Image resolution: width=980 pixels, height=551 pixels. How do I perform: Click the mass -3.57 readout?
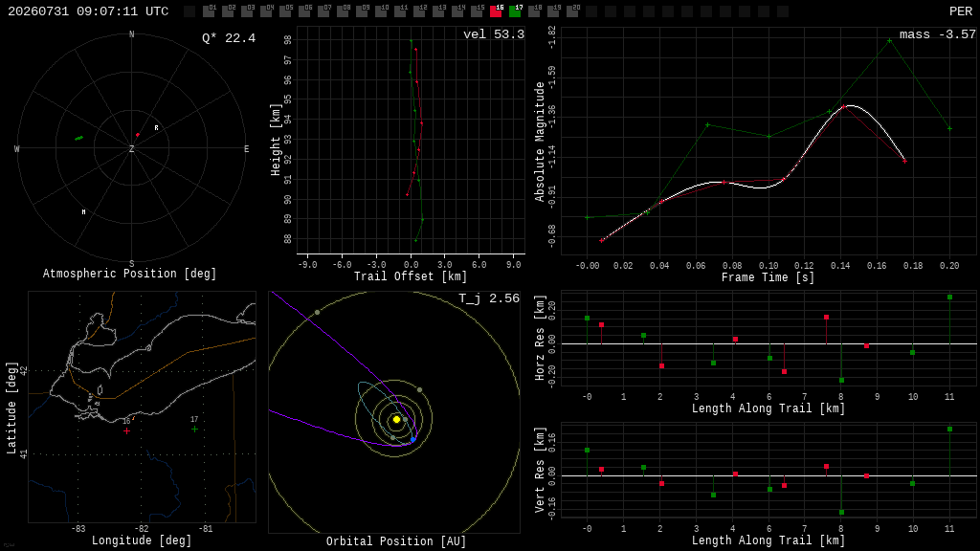[x=938, y=34]
